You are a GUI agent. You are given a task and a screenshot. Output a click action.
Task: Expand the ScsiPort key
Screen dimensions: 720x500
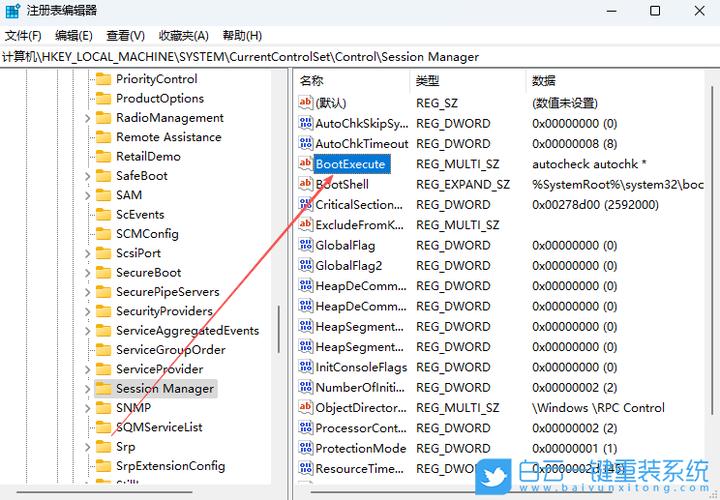(87, 253)
